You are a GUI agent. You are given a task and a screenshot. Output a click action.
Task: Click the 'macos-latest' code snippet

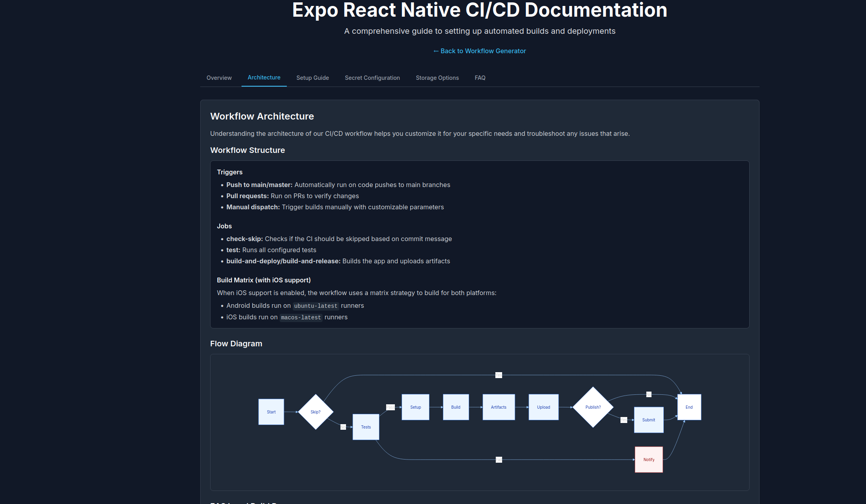click(x=301, y=317)
